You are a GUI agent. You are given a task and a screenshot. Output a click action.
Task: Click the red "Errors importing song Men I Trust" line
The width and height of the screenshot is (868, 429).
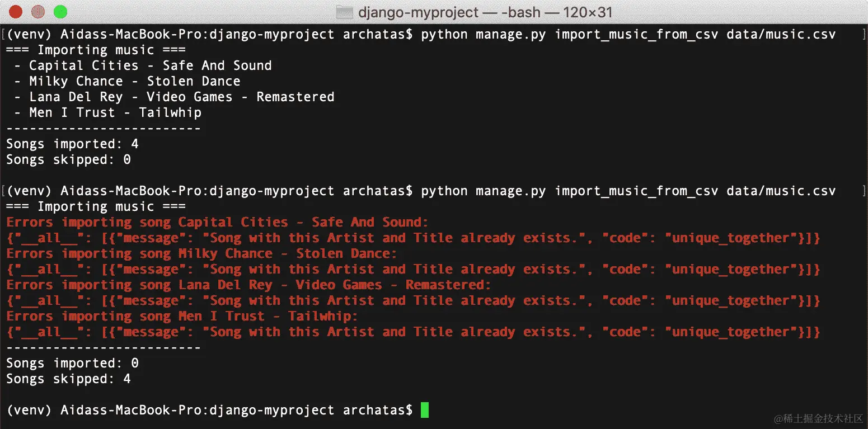click(182, 316)
